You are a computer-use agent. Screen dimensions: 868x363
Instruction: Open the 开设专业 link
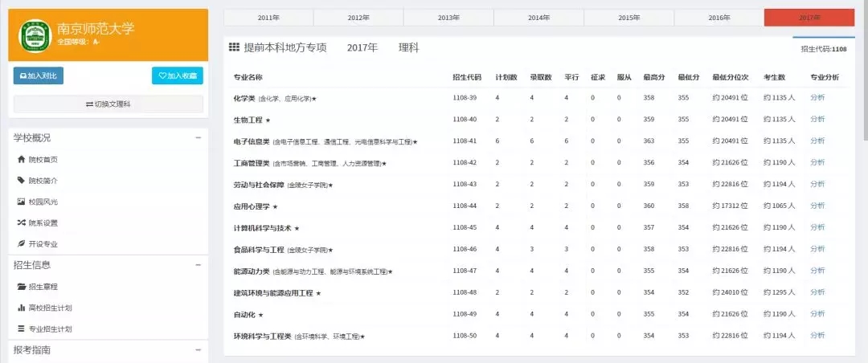point(43,244)
